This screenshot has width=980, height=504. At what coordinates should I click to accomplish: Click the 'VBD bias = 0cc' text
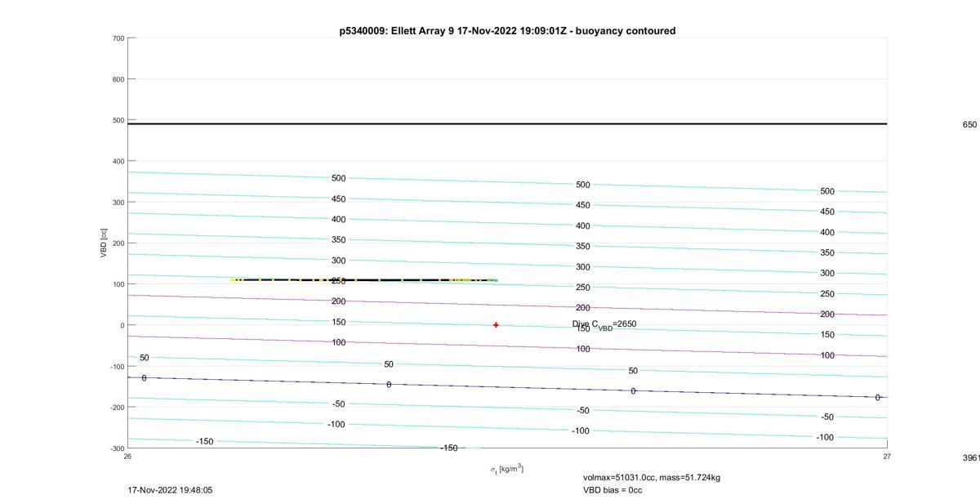[x=612, y=490]
